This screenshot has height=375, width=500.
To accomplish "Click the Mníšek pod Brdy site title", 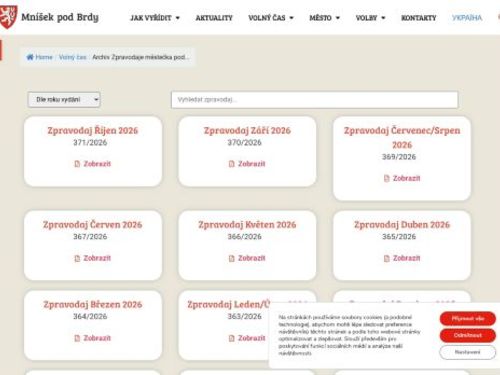I will [60, 17].
